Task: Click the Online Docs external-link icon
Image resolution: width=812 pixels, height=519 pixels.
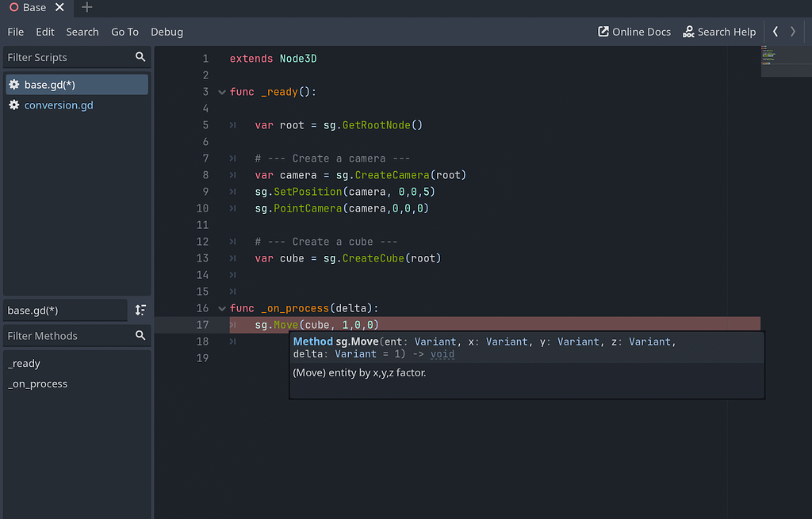Action: (x=603, y=32)
